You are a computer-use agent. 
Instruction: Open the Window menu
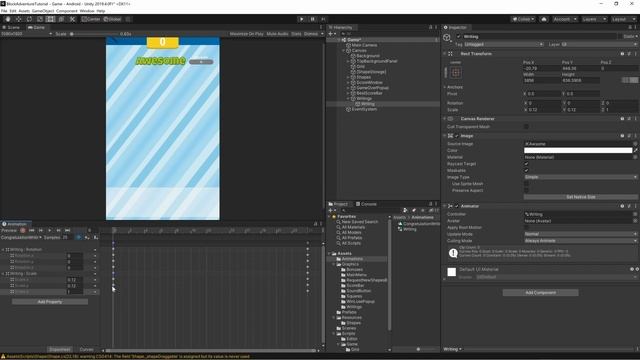coord(87,11)
